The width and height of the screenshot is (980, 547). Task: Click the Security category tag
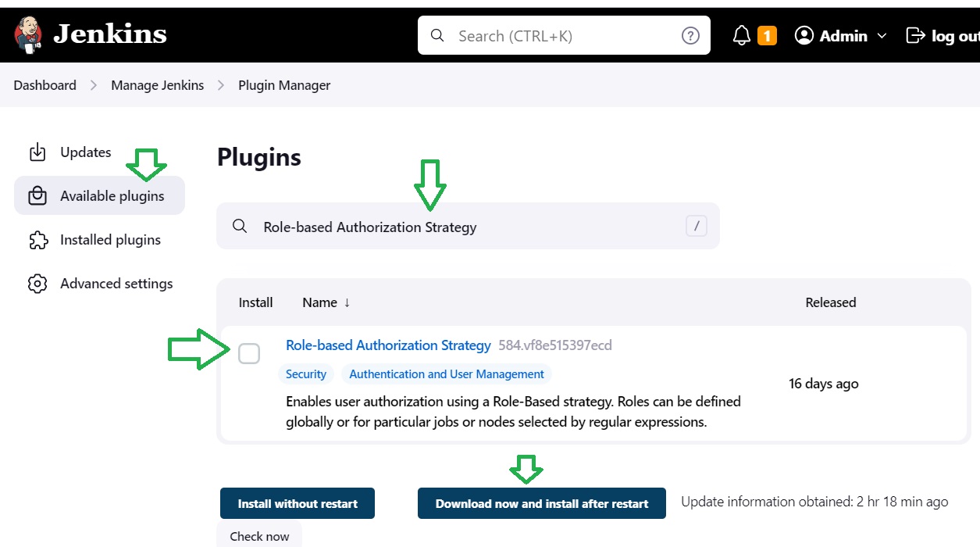(306, 374)
